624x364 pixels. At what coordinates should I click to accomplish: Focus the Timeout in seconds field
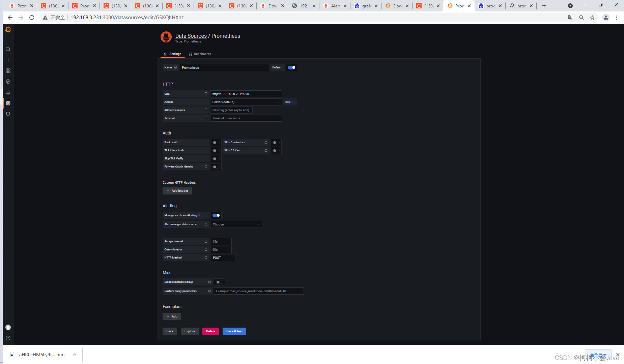click(246, 118)
